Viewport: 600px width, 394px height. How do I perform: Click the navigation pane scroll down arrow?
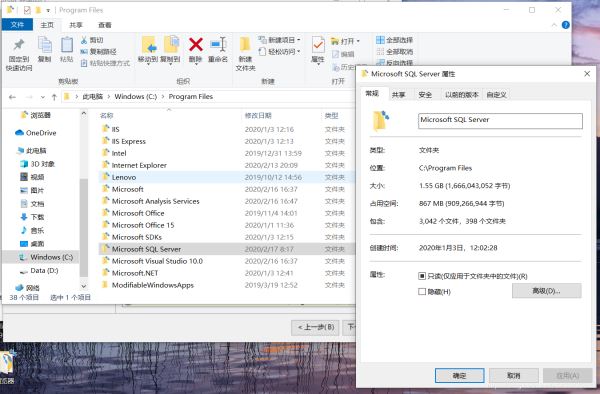pyautogui.click(x=84, y=286)
